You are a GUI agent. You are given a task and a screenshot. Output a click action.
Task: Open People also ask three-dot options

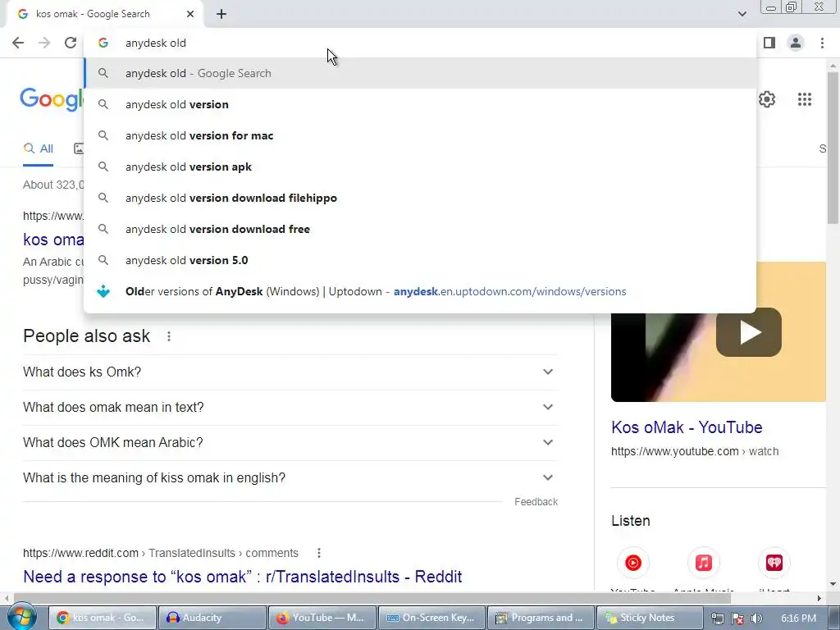coord(169,336)
